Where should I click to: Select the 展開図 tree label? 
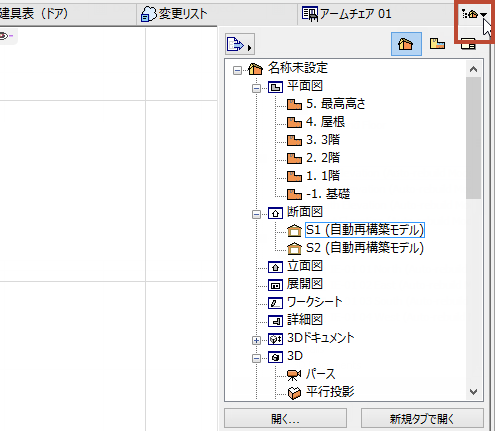pyautogui.click(x=305, y=284)
